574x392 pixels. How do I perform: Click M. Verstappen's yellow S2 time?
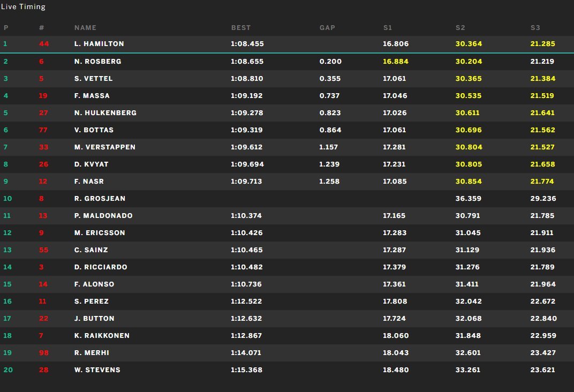[469, 147]
